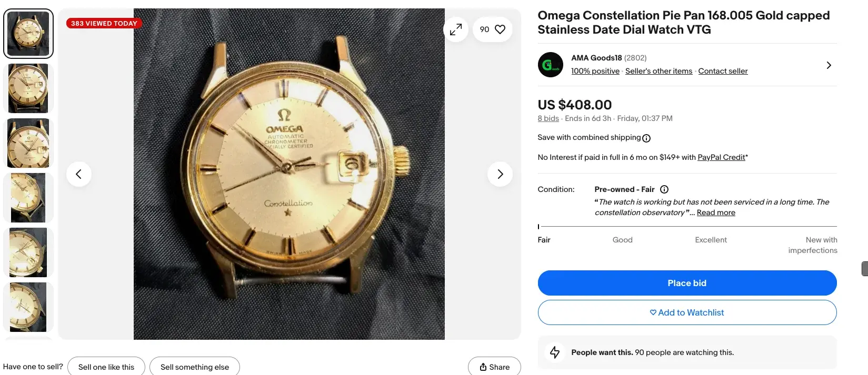The image size is (868, 375).
Task: Open the 8 bids history link
Action: (x=548, y=118)
